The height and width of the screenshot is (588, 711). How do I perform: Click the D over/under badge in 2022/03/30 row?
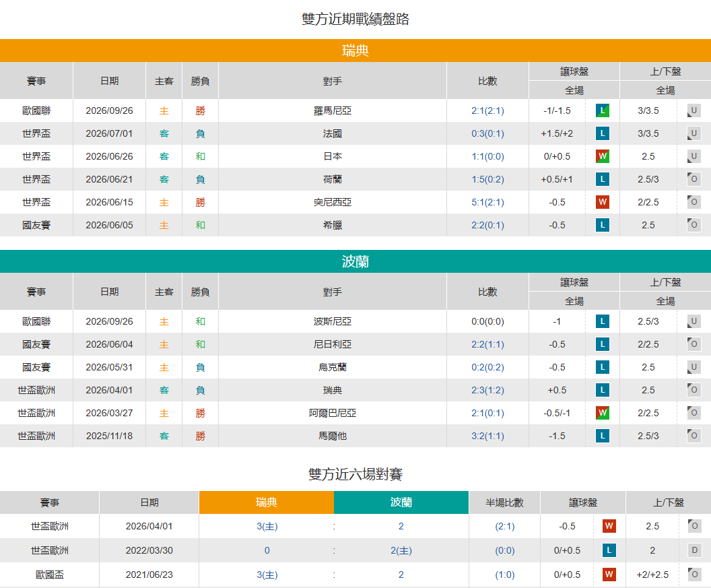[x=694, y=550]
